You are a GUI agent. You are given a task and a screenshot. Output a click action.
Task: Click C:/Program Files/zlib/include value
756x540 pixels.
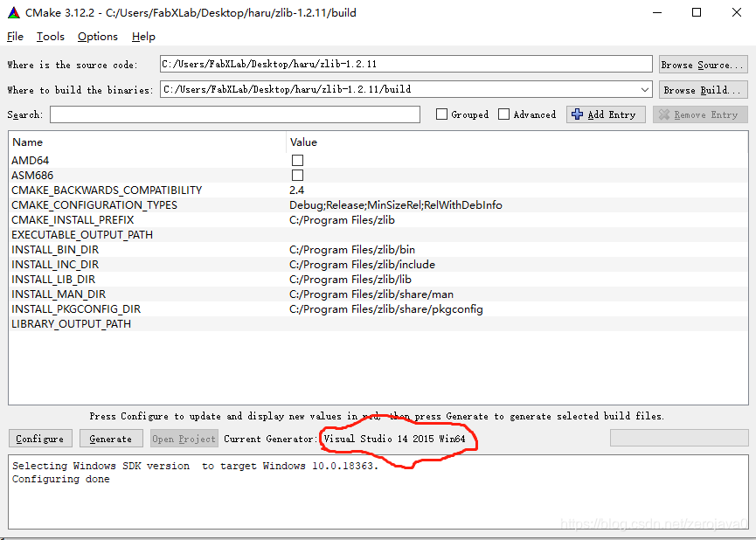click(362, 265)
